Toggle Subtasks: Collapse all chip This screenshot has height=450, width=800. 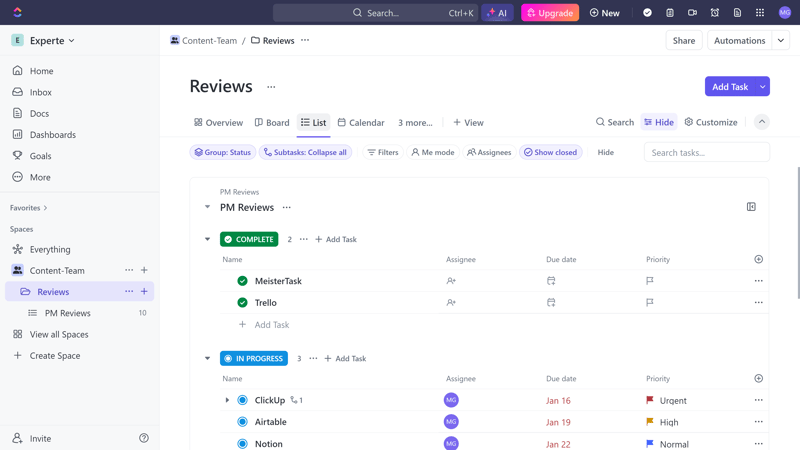pos(305,152)
